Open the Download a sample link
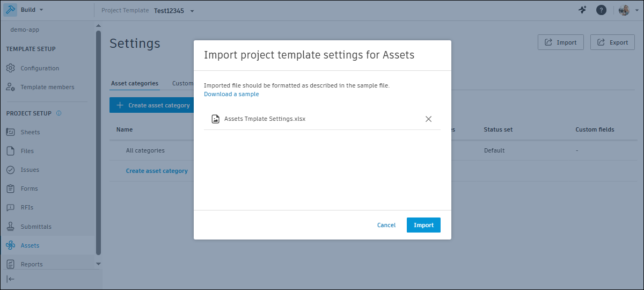This screenshot has width=644, height=290. [x=231, y=94]
